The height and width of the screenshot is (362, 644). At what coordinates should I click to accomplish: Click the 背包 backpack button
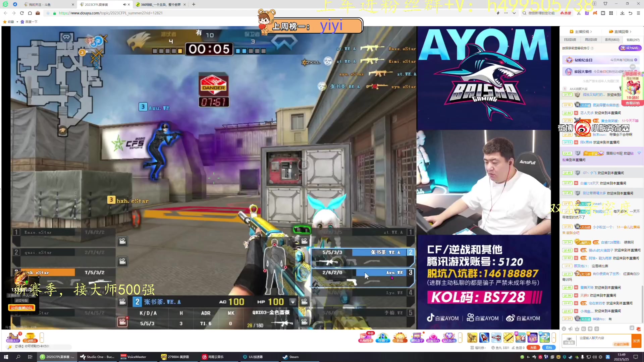pos(549,348)
